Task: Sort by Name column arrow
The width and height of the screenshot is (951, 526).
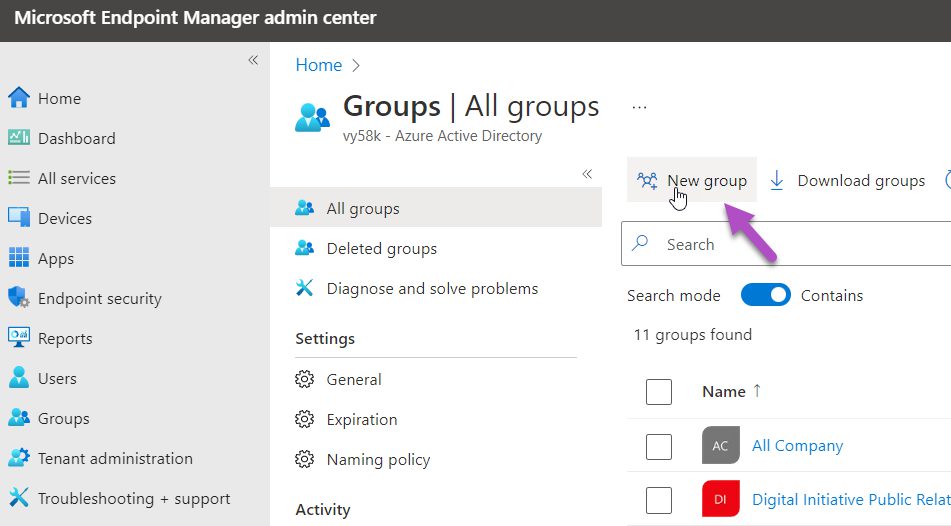Action: coord(757,391)
